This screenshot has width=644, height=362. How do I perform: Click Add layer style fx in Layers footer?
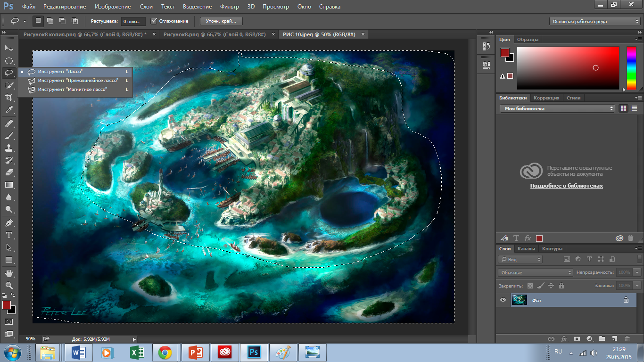564,338
